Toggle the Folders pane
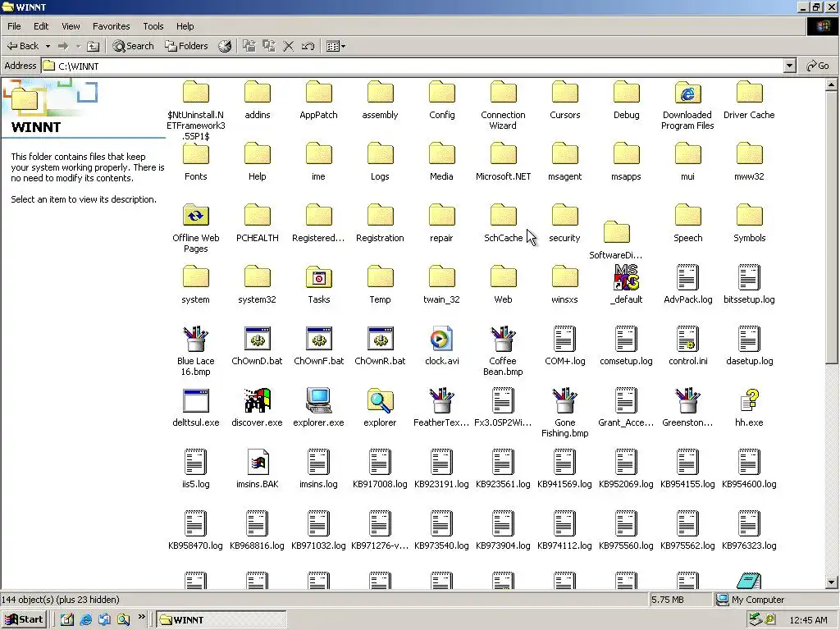 click(x=186, y=46)
